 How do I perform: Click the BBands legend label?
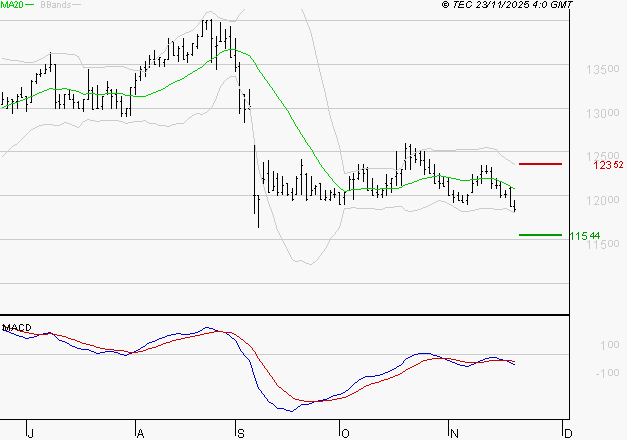pos(56,5)
